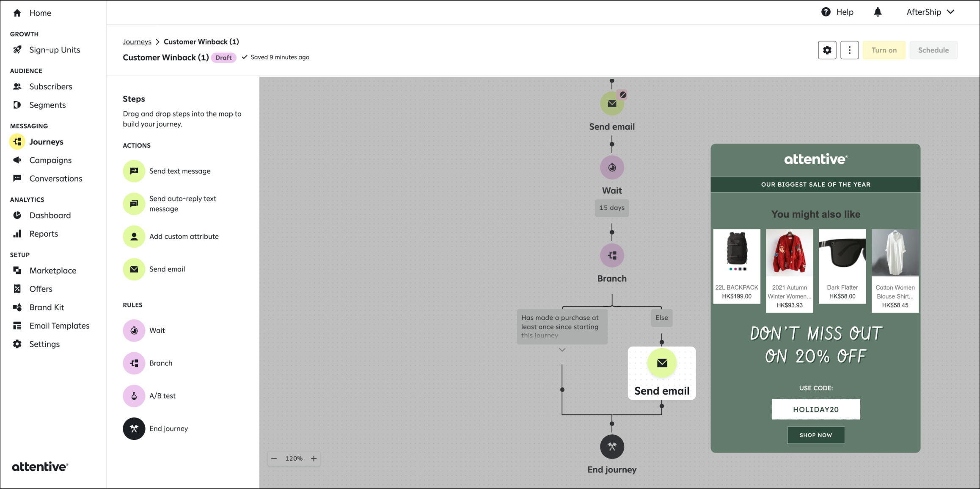Open Reports bar chart icon

coord(17,233)
